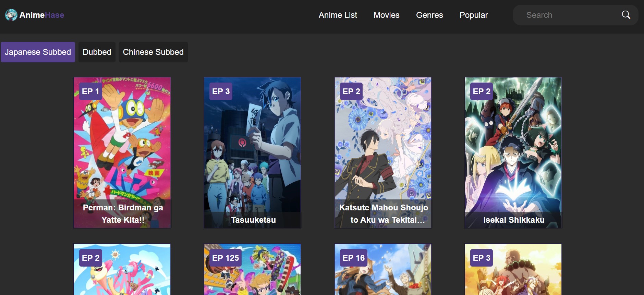Open the Isekai Shikkaku poster
This screenshot has height=295, width=644.
pos(513,152)
